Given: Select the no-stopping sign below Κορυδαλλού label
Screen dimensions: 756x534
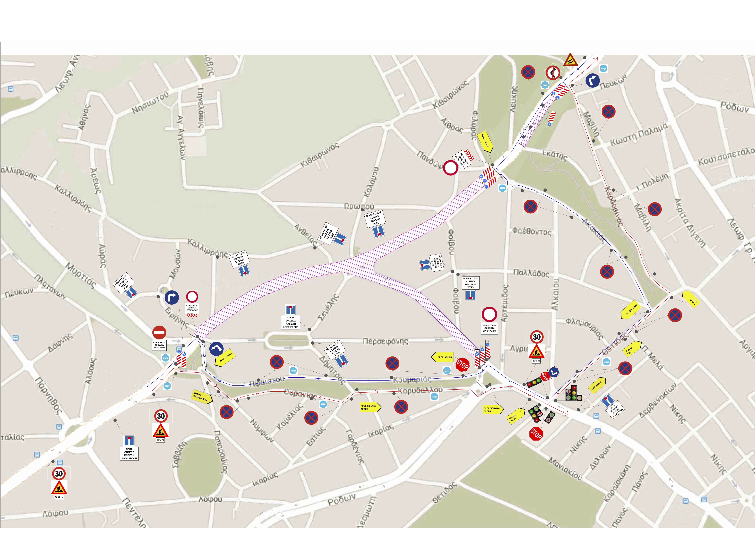Looking at the screenshot, I should [x=401, y=407].
